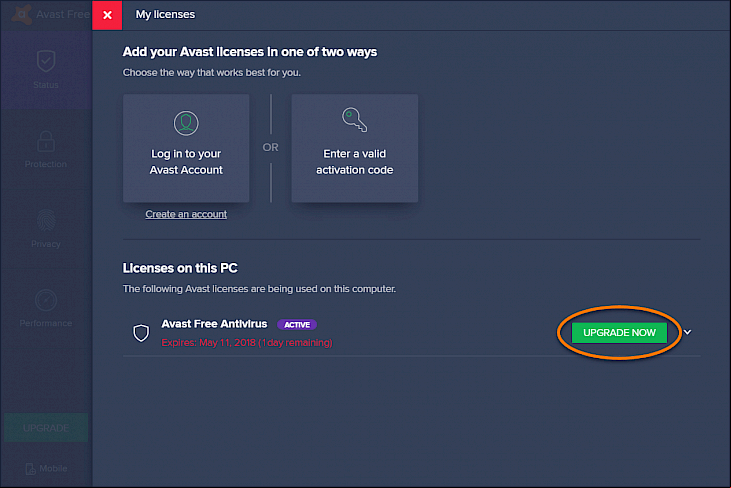Click the My licenses title
731x488 pixels.
click(165, 14)
